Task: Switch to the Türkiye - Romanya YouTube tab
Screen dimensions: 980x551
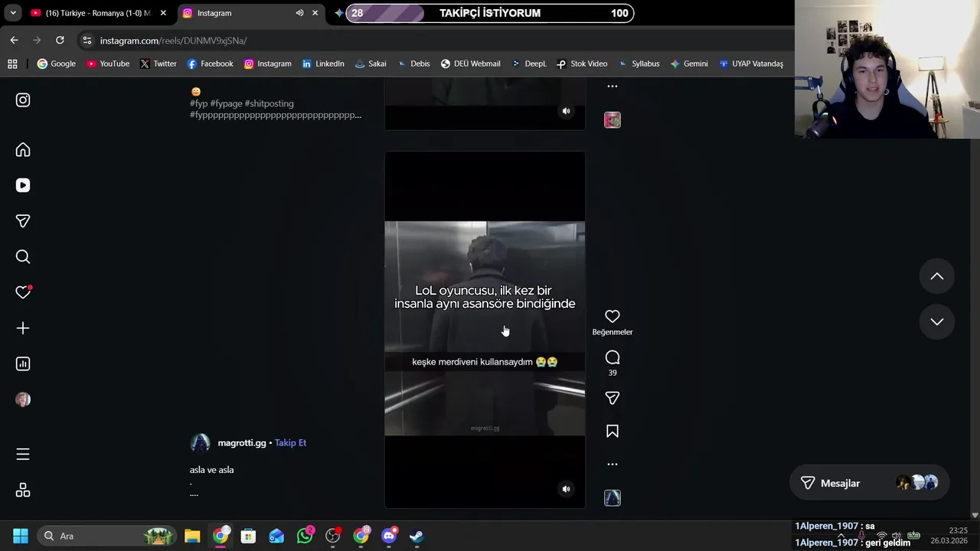Action: (97, 13)
